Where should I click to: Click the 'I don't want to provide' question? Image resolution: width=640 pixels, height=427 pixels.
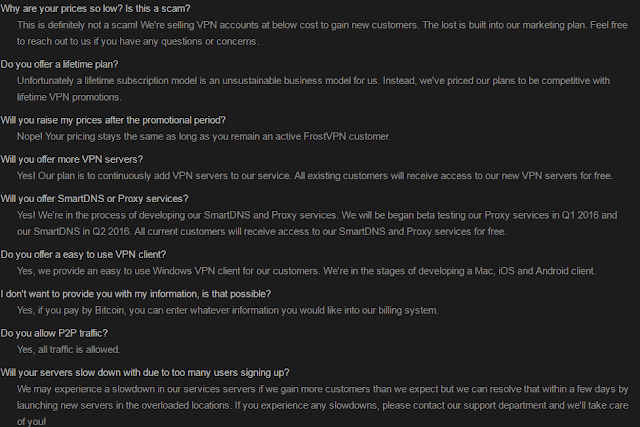pos(136,294)
